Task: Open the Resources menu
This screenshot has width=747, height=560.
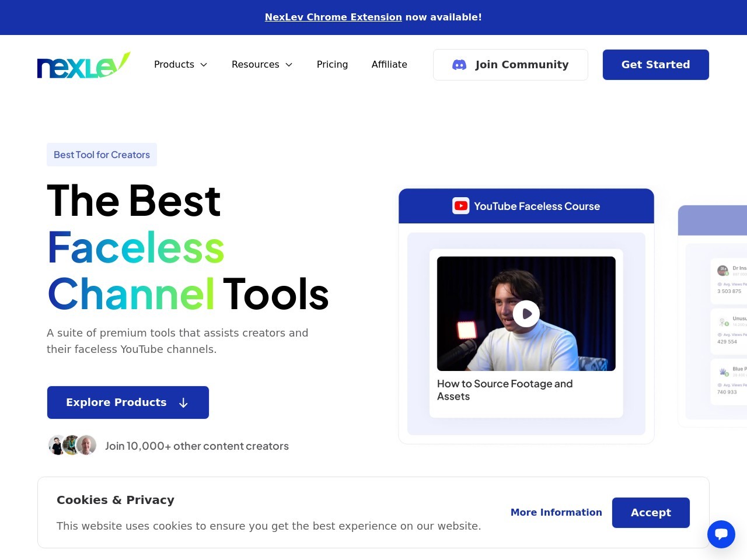Action: pos(262,65)
